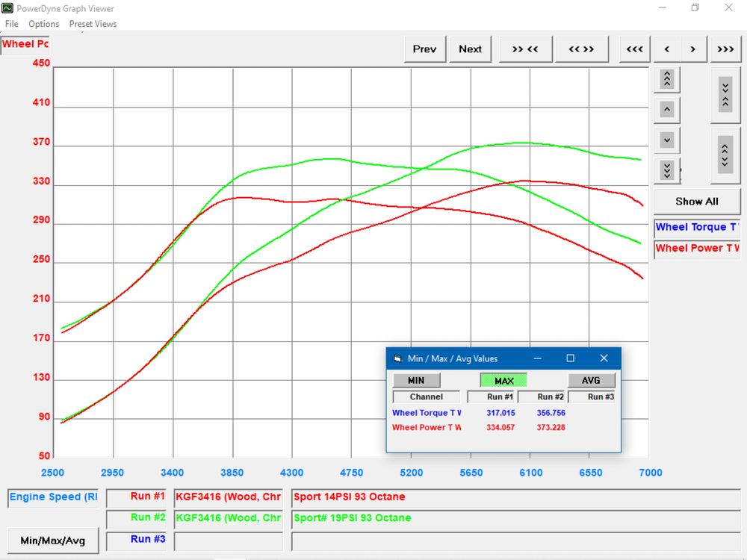Click the tall outward-chevrons vertical expand icon
This screenshot has width=747, height=560.
click(x=725, y=155)
